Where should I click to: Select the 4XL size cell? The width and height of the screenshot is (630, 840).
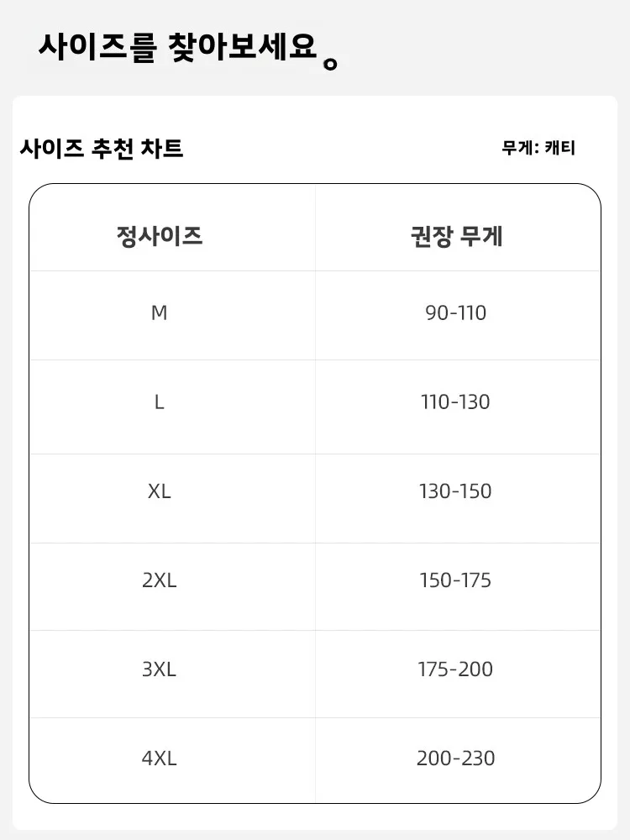pos(160,759)
